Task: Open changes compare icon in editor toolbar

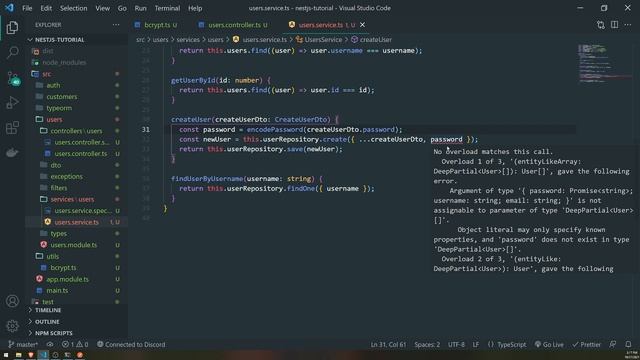Action: pos(600,25)
